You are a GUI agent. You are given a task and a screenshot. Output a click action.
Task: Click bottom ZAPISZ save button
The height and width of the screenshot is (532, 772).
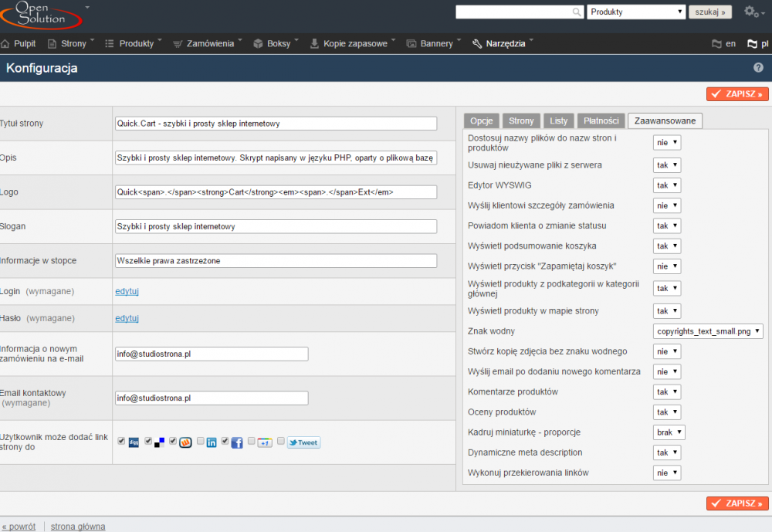[737, 503]
